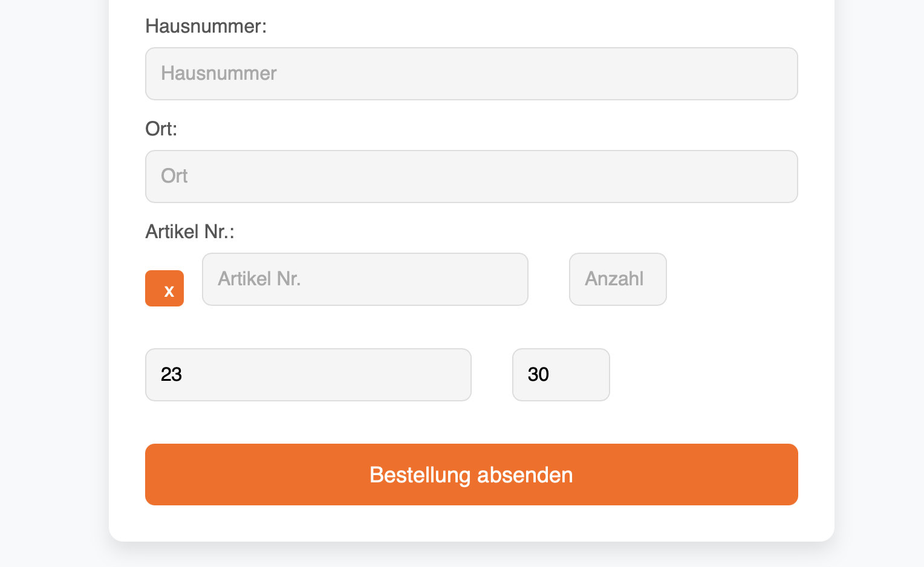Delete the article row using x

tap(164, 288)
